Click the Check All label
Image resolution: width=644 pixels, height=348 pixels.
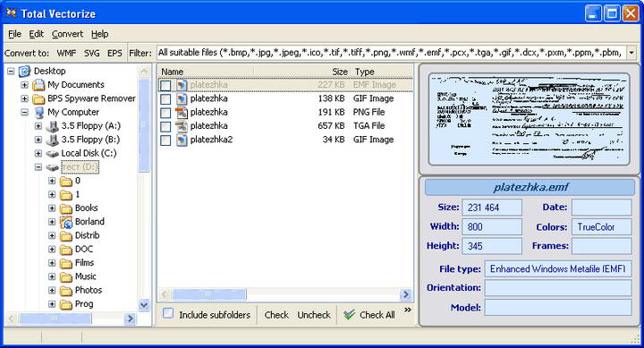377,315
